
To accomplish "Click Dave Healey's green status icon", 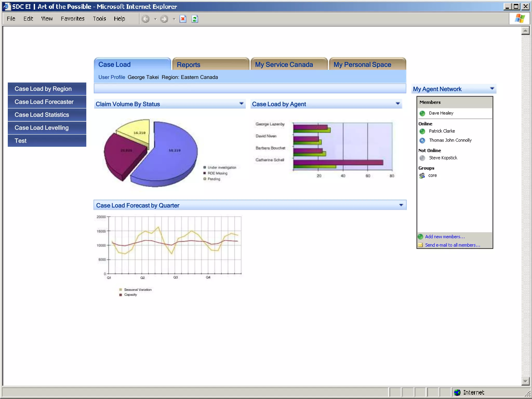I will click(x=422, y=113).
